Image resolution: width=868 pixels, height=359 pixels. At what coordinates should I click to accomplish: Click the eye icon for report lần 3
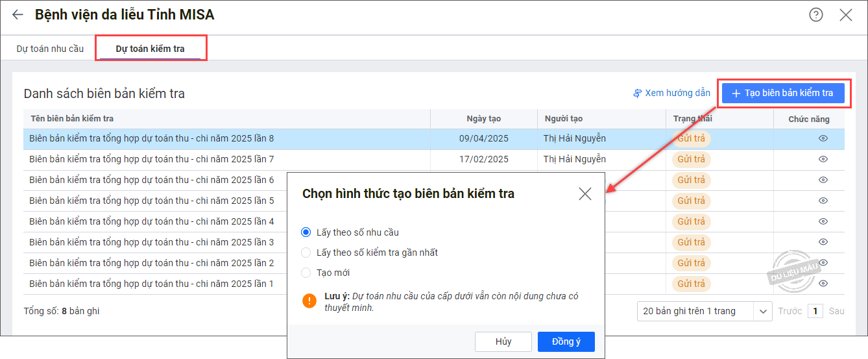(x=823, y=242)
